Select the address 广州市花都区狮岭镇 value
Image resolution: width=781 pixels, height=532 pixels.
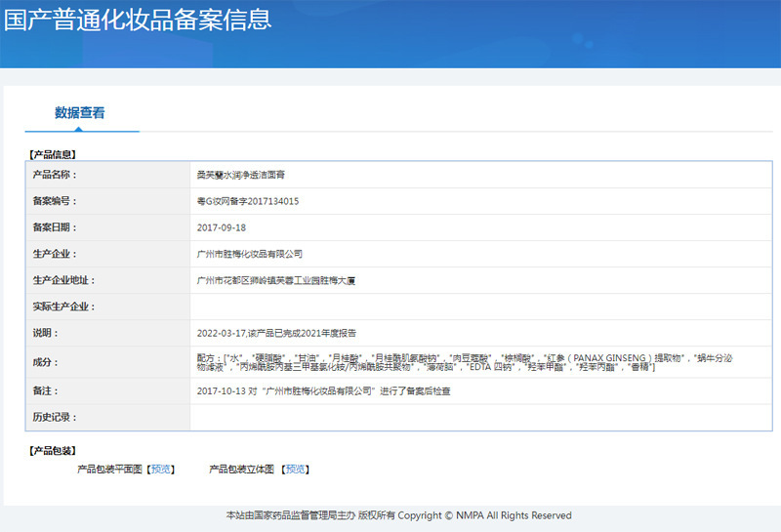click(x=276, y=281)
